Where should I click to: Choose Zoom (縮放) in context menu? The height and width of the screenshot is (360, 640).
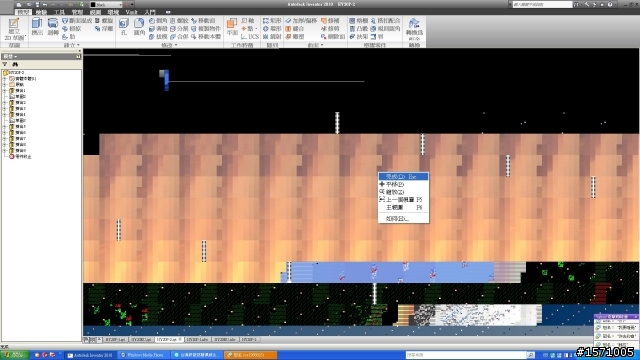(403, 192)
